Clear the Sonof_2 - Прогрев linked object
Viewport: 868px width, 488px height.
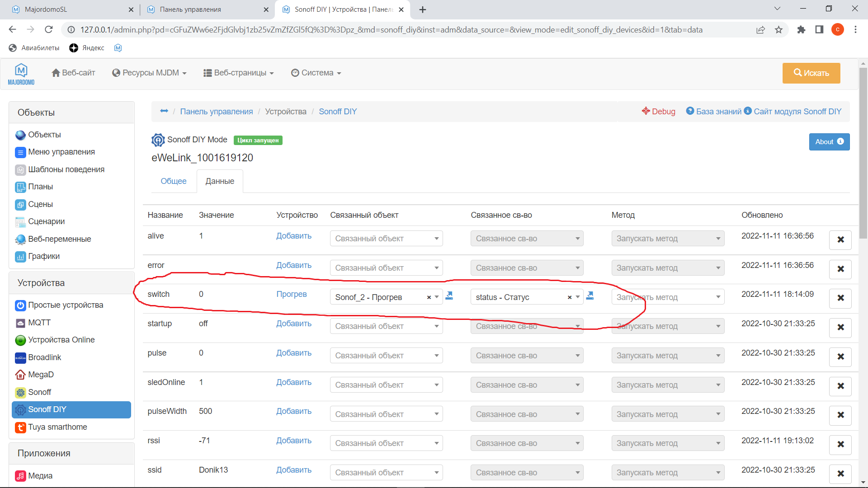click(429, 297)
